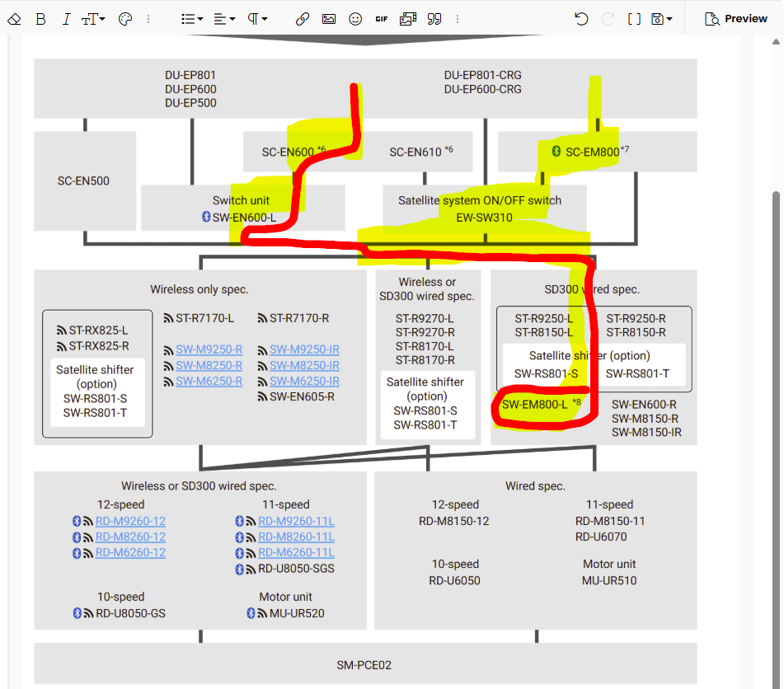Viewport: 784px width, 689px height.
Task: Undo the last edit
Action: [x=581, y=19]
